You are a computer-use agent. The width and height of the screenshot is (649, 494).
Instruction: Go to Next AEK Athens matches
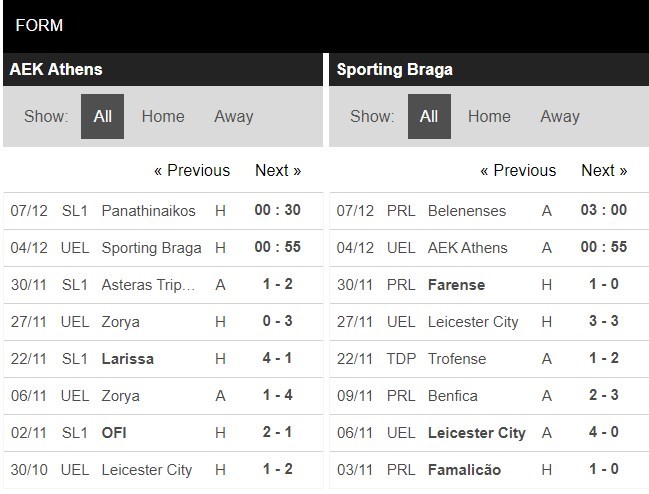click(278, 170)
